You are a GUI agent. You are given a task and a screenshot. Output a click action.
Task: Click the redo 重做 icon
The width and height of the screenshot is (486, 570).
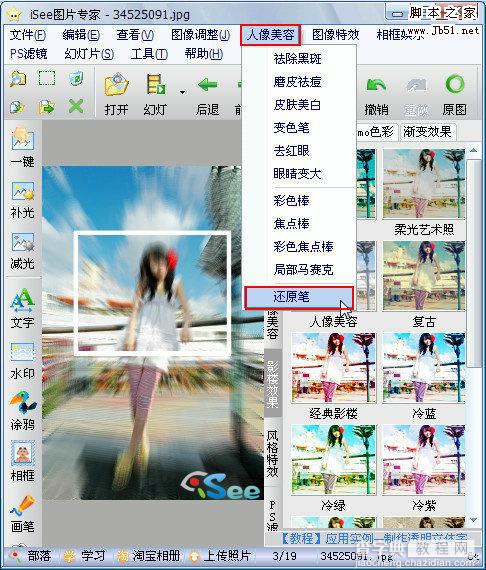tap(416, 95)
